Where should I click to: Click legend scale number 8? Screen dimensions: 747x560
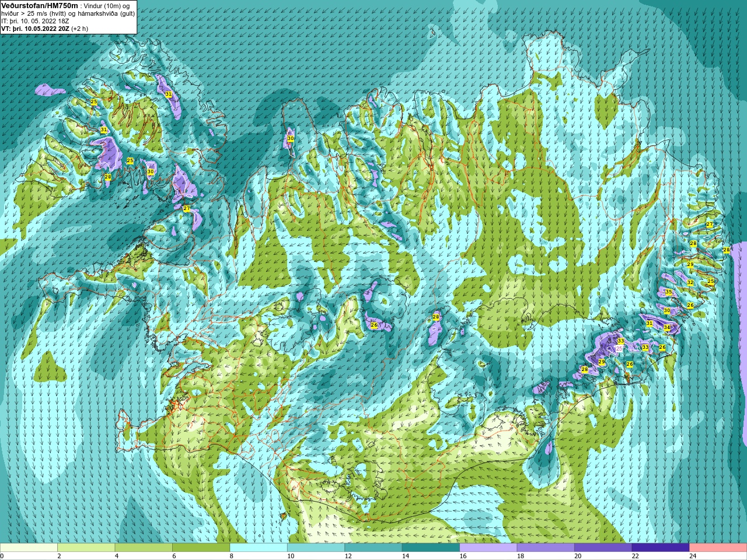(232, 556)
